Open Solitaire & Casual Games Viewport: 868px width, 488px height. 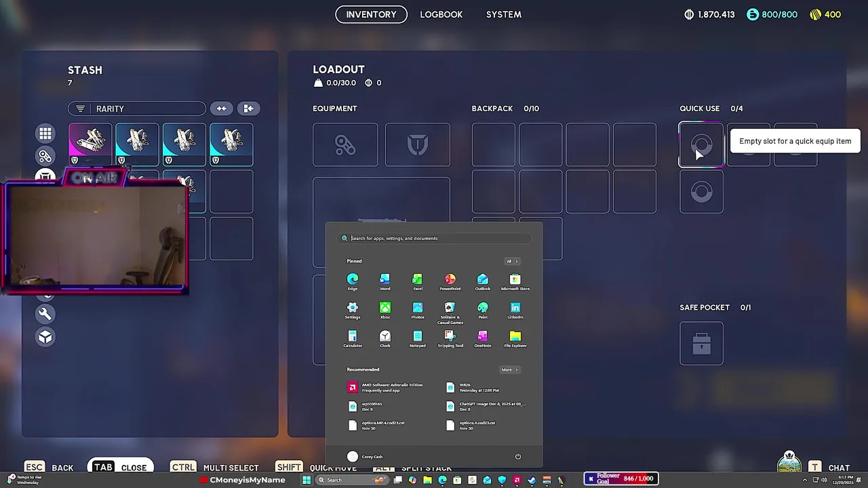point(450,312)
